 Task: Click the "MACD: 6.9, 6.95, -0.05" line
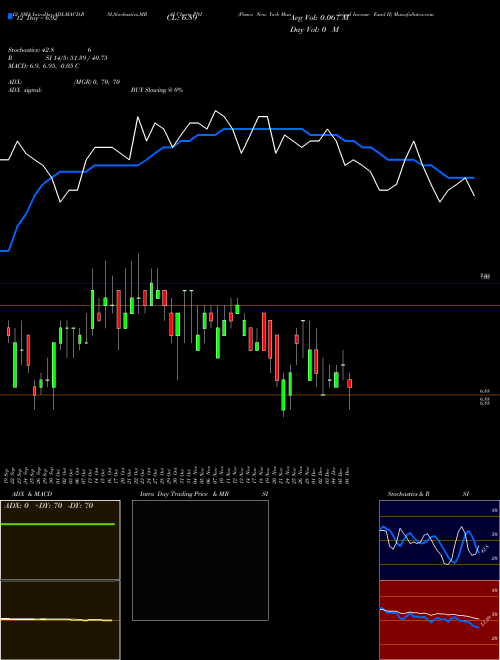click(44, 66)
